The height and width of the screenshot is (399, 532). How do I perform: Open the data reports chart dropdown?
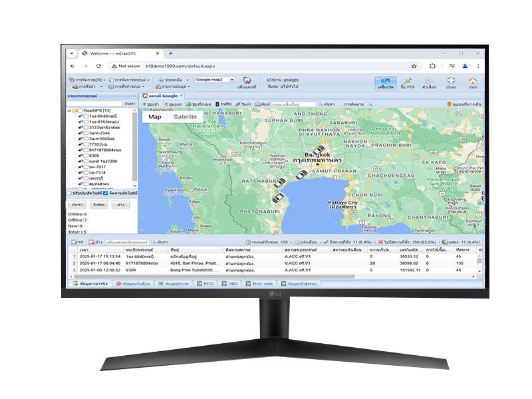coord(173,87)
